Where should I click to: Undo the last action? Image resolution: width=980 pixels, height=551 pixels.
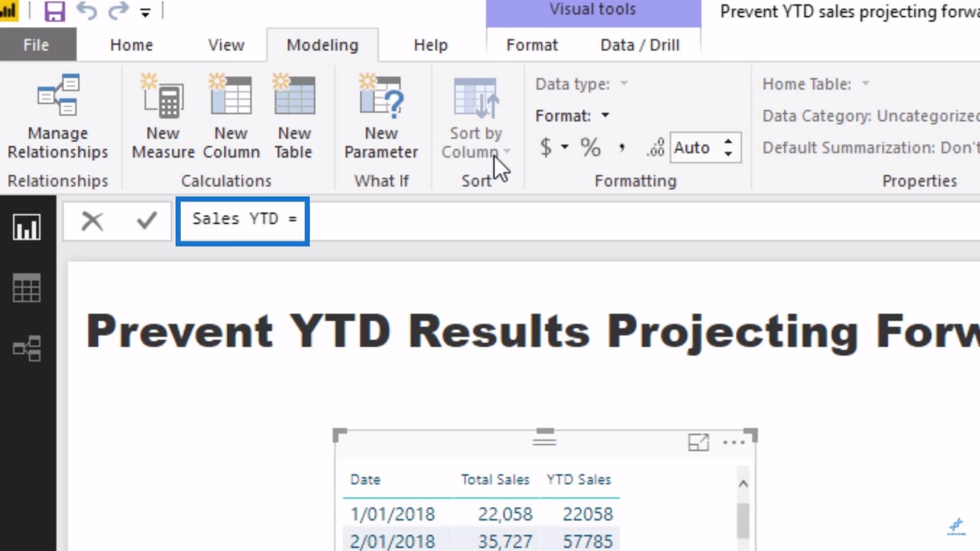point(86,10)
